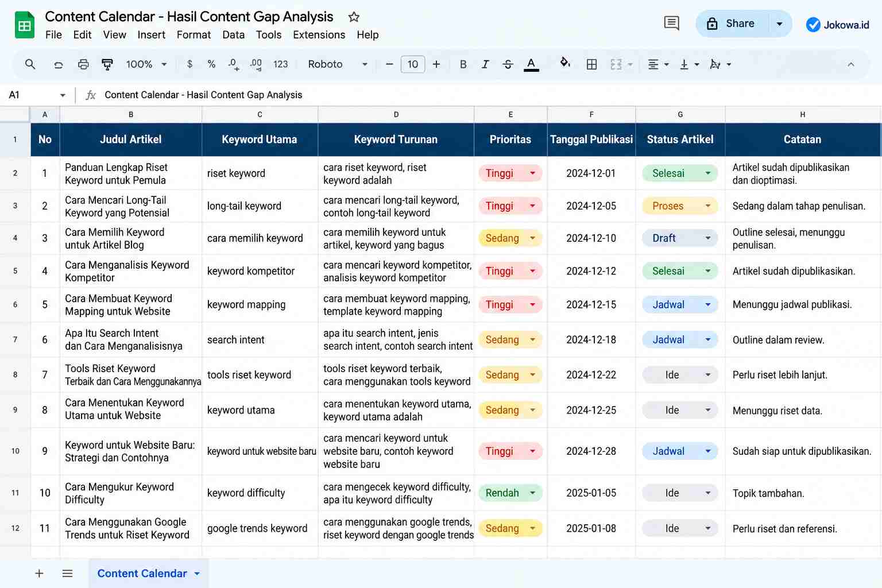Open the Extensions menu
This screenshot has width=882, height=588.
coord(319,35)
